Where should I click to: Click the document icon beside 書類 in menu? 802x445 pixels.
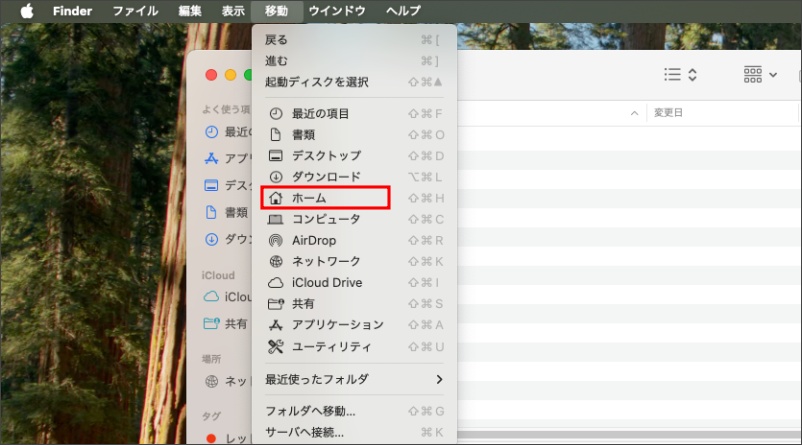pos(276,135)
